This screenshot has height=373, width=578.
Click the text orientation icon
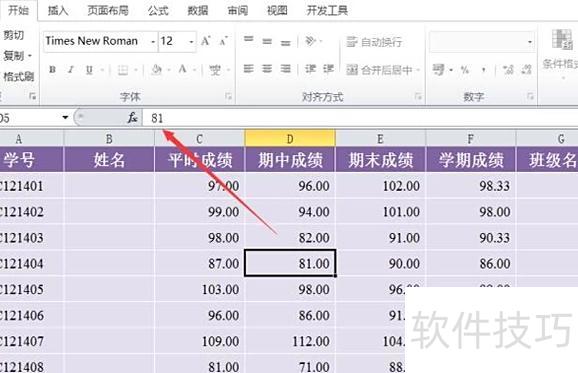tap(310, 41)
